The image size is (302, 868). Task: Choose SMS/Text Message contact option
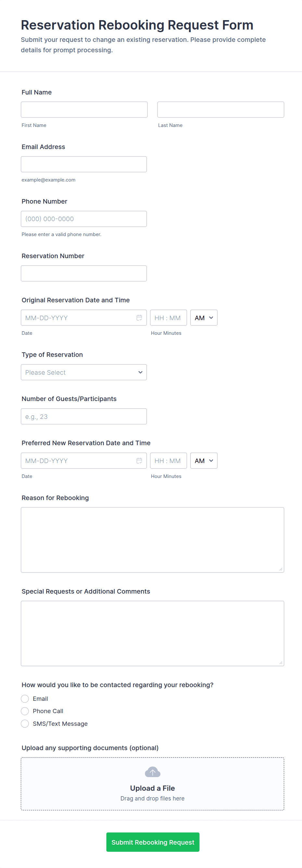click(x=25, y=723)
